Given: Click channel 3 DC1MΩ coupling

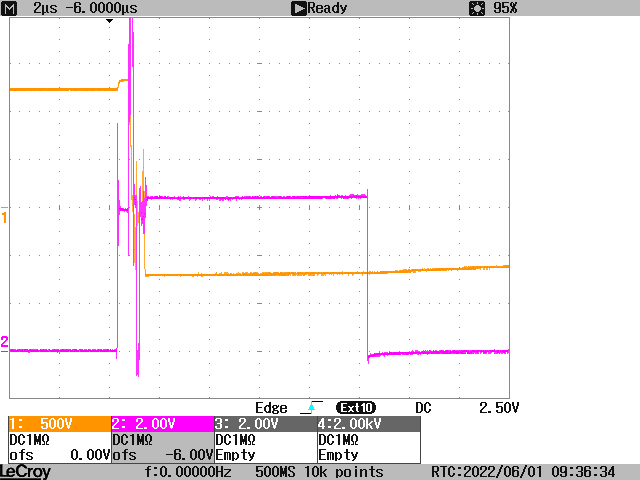Looking at the screenshot, I should [x=235, y=440].
